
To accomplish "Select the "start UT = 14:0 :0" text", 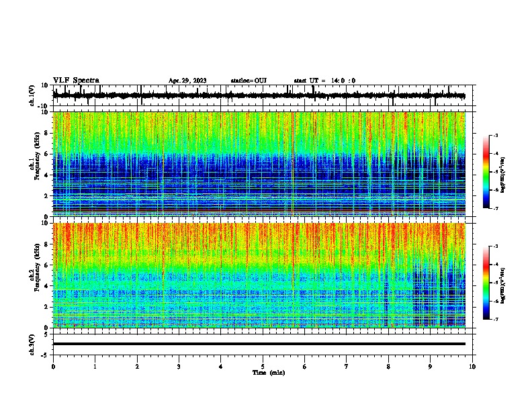I will pos(324,81).
